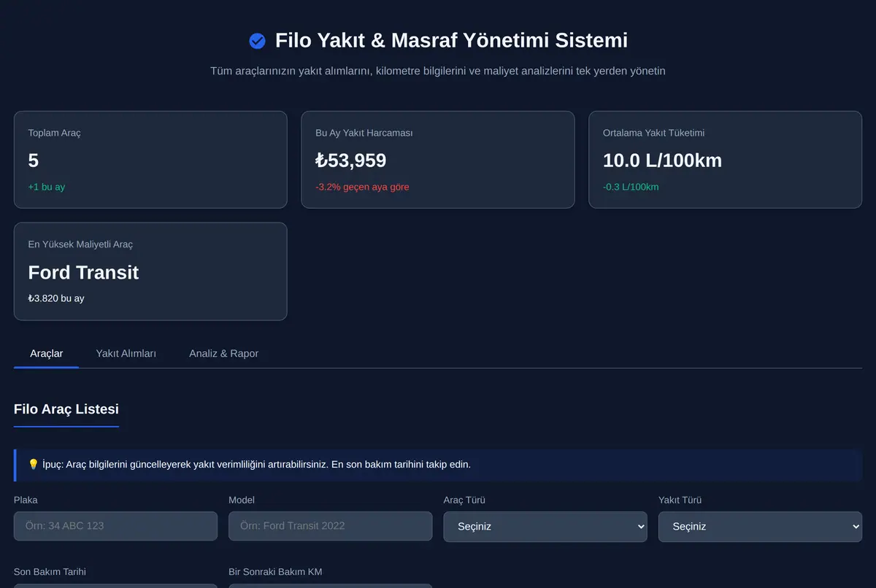Click the 10.0 L/100km value

click(x=662, y=160)
